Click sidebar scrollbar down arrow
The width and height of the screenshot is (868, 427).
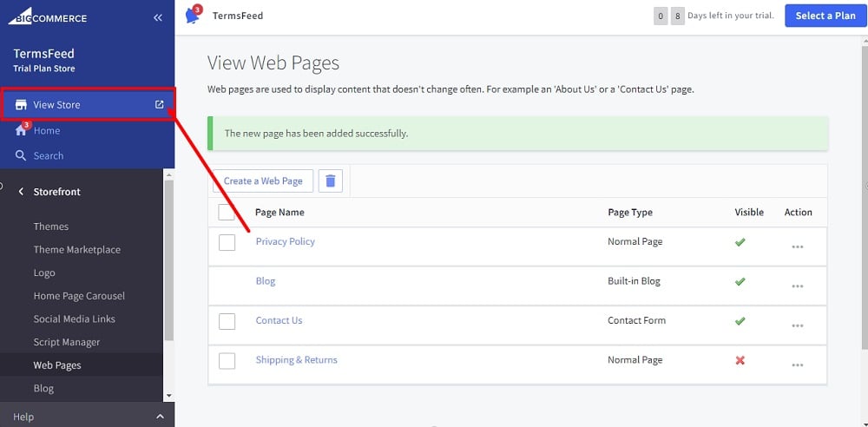(x=169, y=396)
